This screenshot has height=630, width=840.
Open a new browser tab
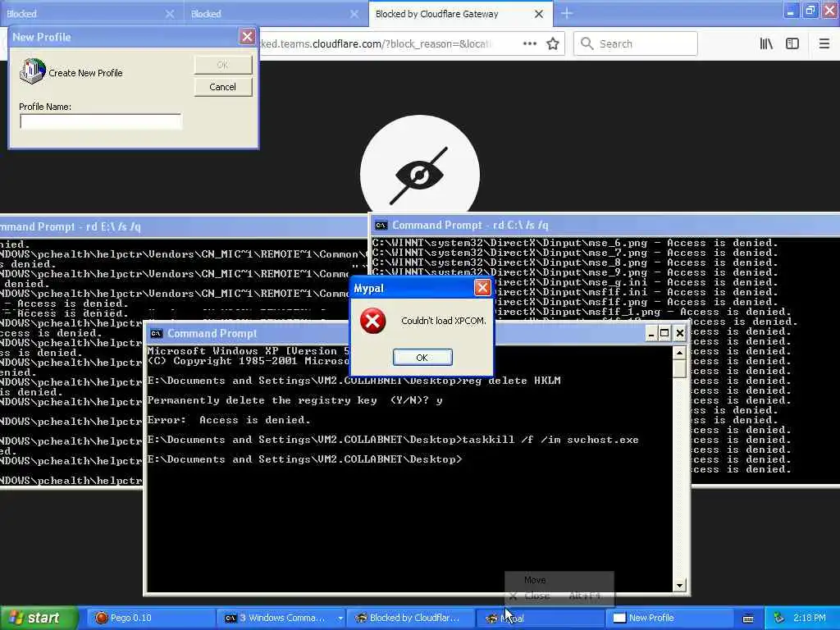click(x=567, y=13)
